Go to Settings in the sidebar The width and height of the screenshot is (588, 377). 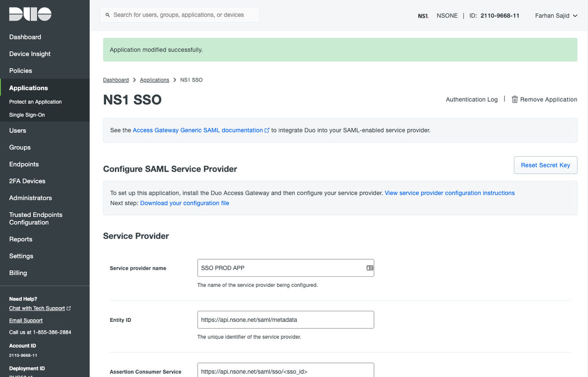point(21,256)
